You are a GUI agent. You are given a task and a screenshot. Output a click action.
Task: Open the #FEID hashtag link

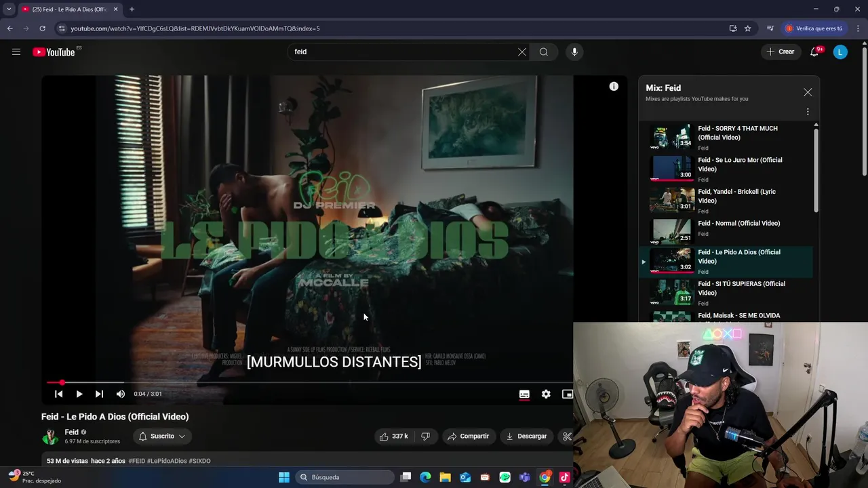pos(137,461)
